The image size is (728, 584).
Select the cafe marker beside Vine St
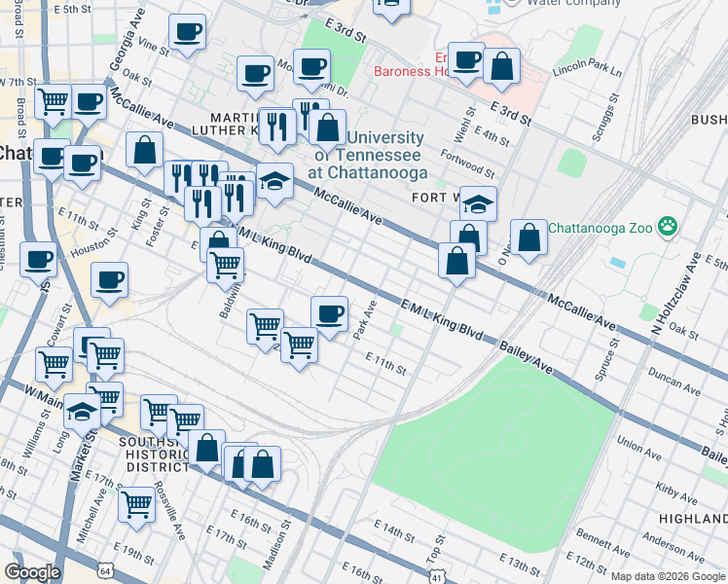[187, 33]
